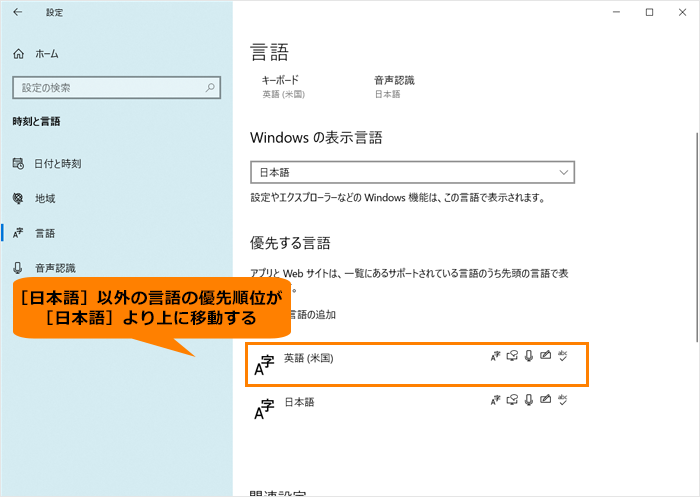Maximize the settings window
Image resolution: width=700 pixels, height=497 pixels.
coord(650,13)
